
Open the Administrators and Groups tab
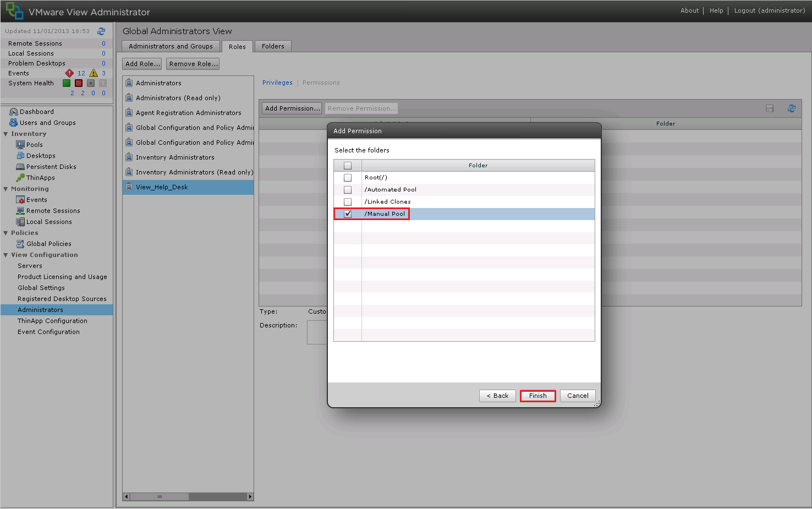(x=171, y=46)
